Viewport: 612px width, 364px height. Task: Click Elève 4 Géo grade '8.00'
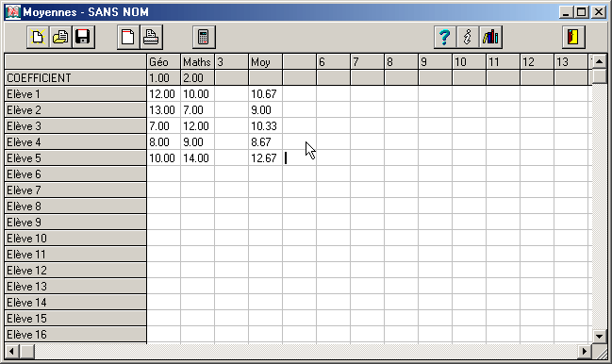[x=163, y=142]
